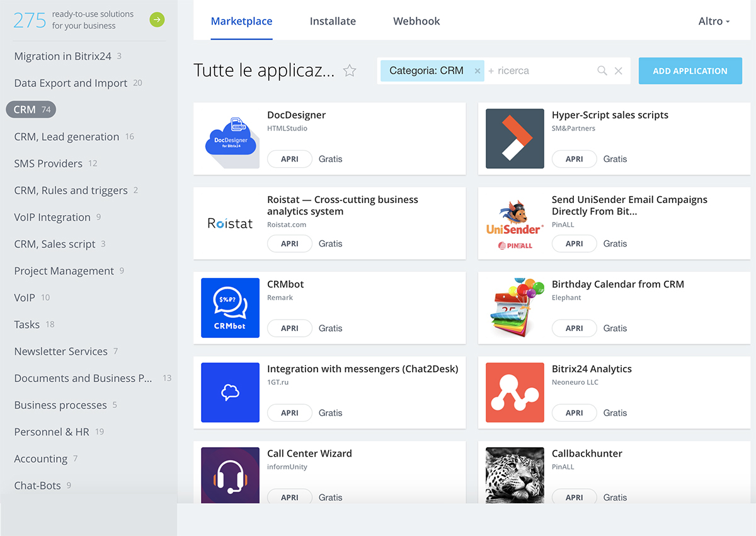This screenshot has width=756, height=536.
Task: Click the Roistat logo
Action: tap(231, 223)
